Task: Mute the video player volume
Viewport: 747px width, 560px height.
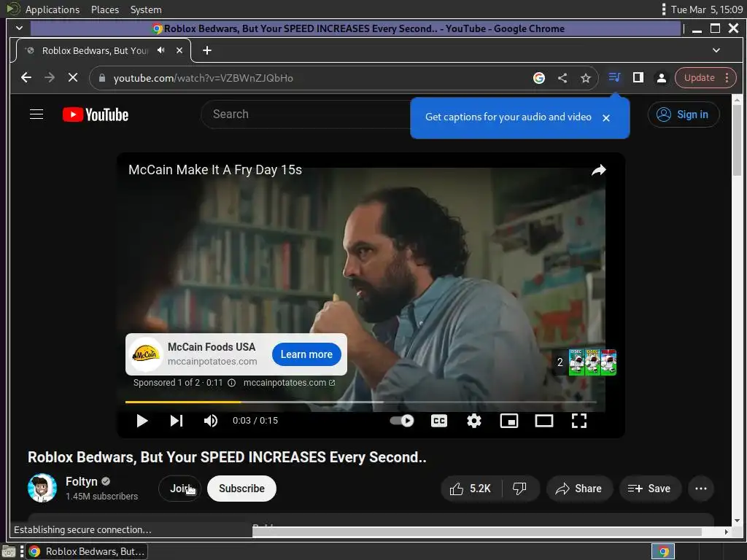Action: click(211, 421)
